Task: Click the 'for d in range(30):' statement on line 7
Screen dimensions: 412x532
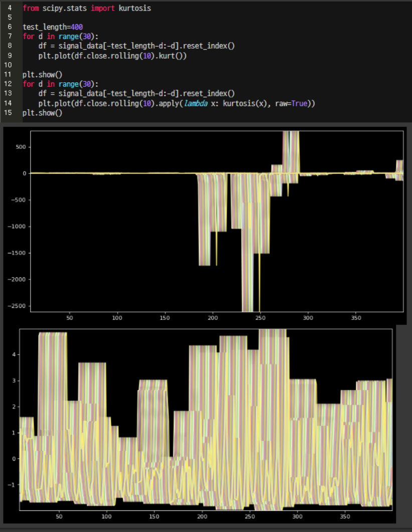Action: tap(61, 36)
